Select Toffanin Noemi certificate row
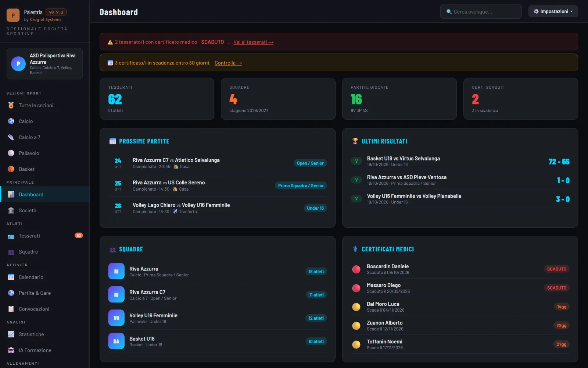588x368 pixels. click(x=460, y=344)
